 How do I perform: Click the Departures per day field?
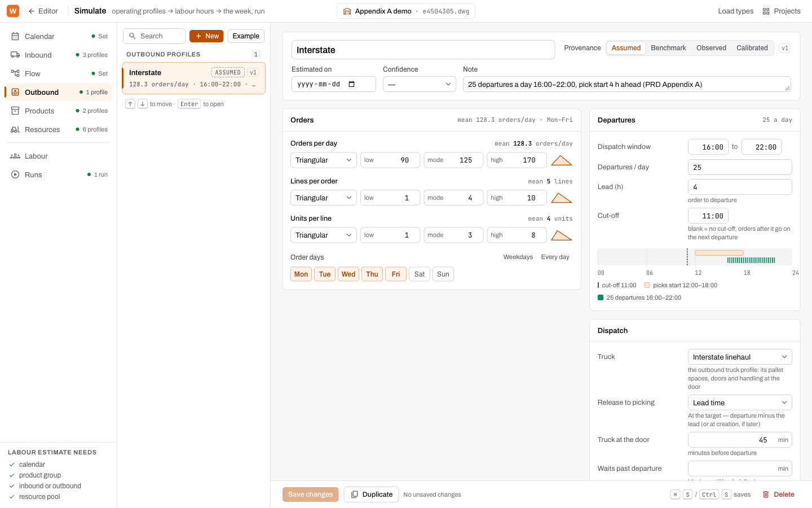740,167
